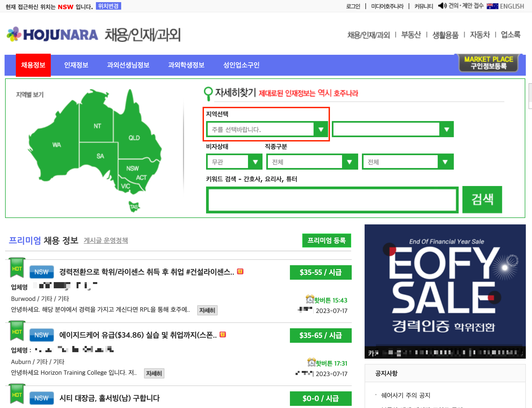Open the visa status dropdown showing 무관
Viewport: 532px width, 408px height.
pos(234,162)
